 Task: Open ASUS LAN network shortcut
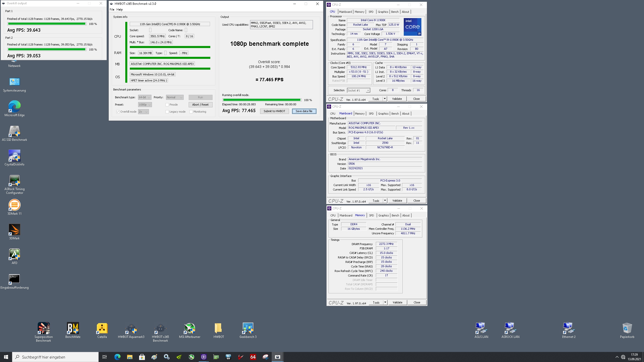point(481,330)
